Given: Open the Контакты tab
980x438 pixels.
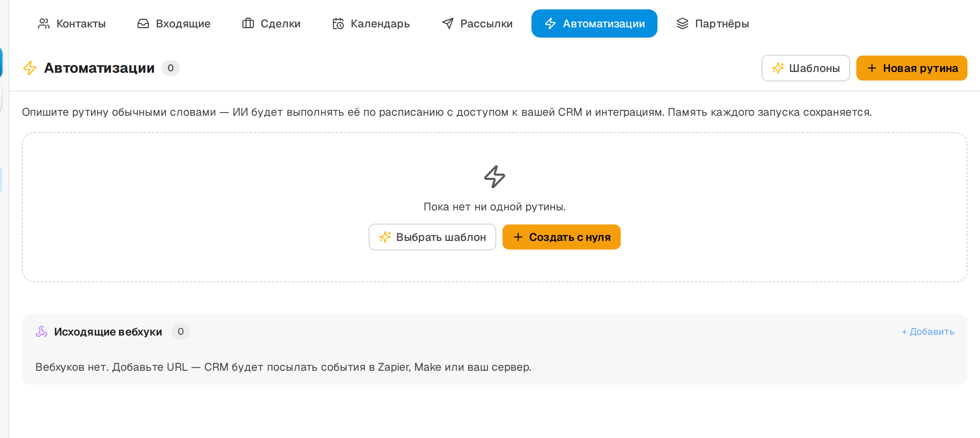Looking at the screenshot, I should point(72,23).
